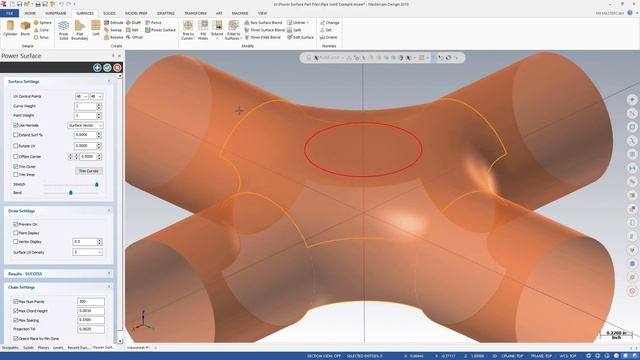Image resolution: width=640 pixels, height=360 pixels.
Task: Enable the Point Display checkbox
Action: (x=16, y=233)
